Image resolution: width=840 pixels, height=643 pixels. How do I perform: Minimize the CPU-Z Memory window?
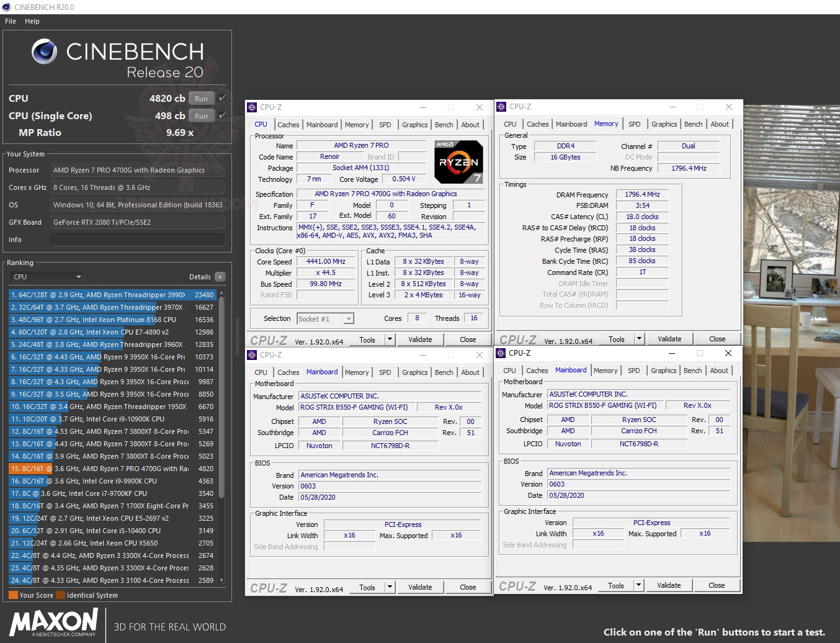tap(672, 107)
